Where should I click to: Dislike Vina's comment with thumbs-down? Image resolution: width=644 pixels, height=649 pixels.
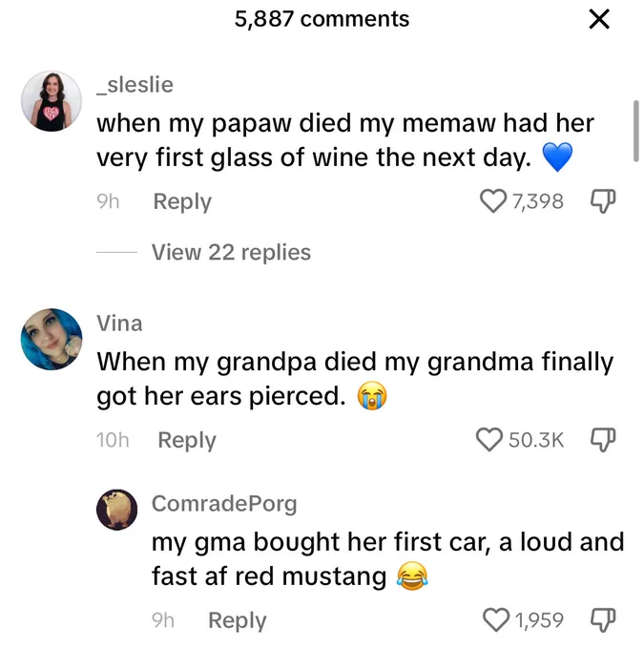pos(603,440)
